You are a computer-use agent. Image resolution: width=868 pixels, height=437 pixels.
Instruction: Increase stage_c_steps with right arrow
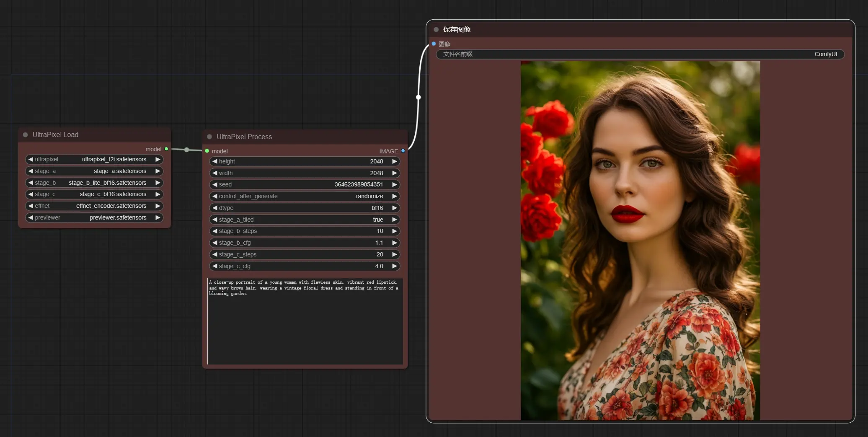point(395,254)
